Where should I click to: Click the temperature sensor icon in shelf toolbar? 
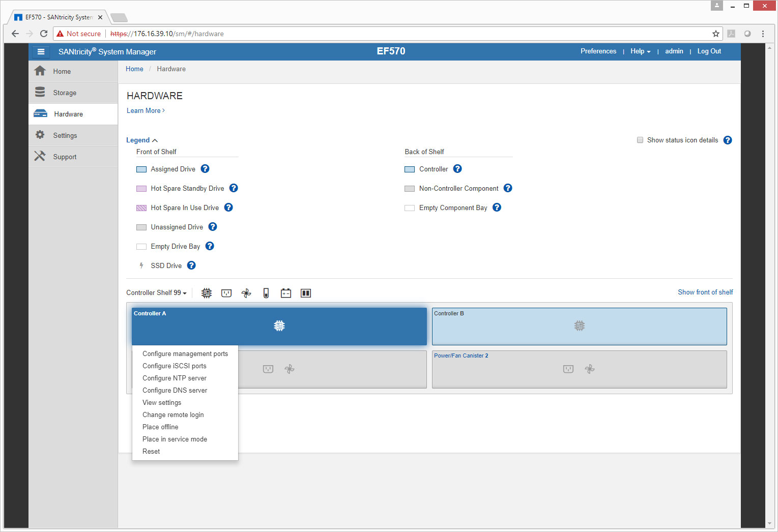click(x=266, y=293)
